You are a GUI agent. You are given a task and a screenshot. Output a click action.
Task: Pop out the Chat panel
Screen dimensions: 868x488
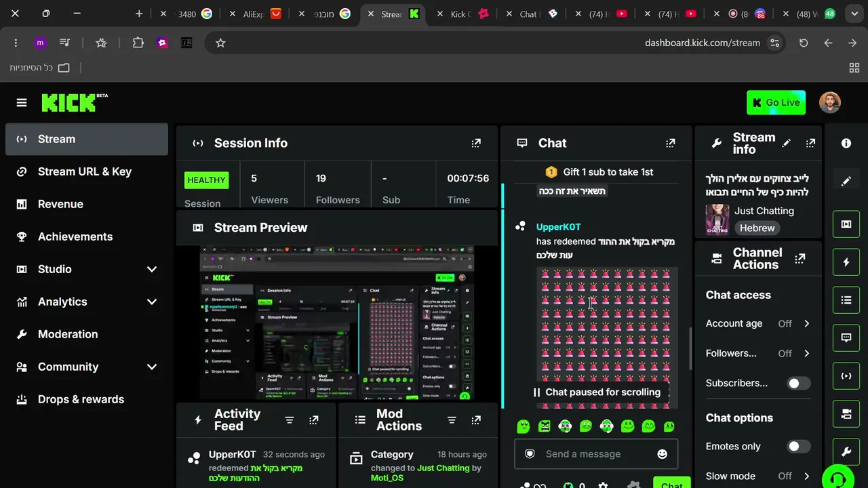coord(671,143)
